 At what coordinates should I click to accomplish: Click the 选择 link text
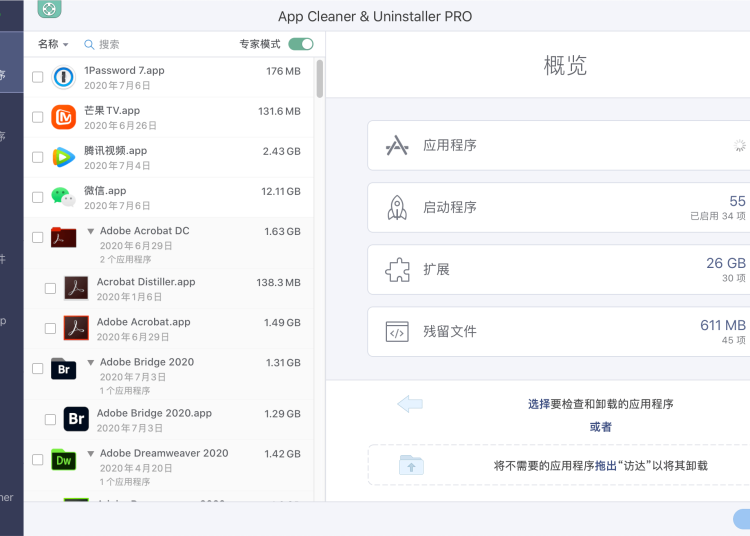(x=539, y=404)
